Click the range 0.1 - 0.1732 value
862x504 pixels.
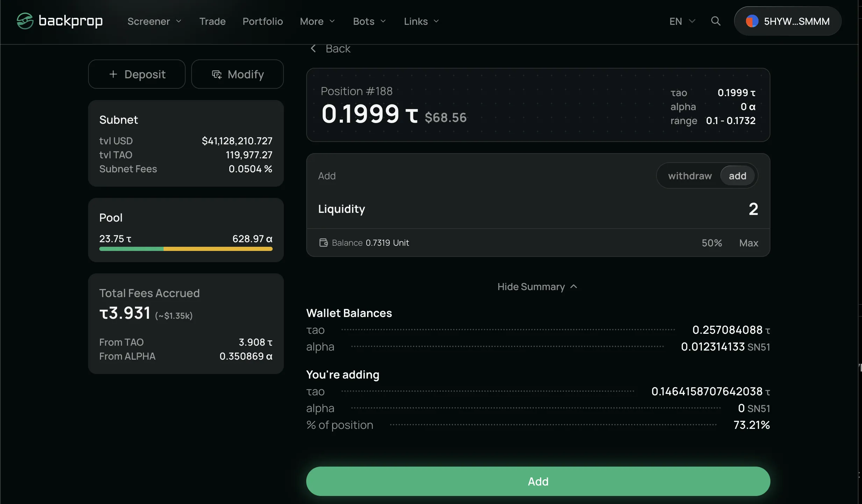coord(731,121)
